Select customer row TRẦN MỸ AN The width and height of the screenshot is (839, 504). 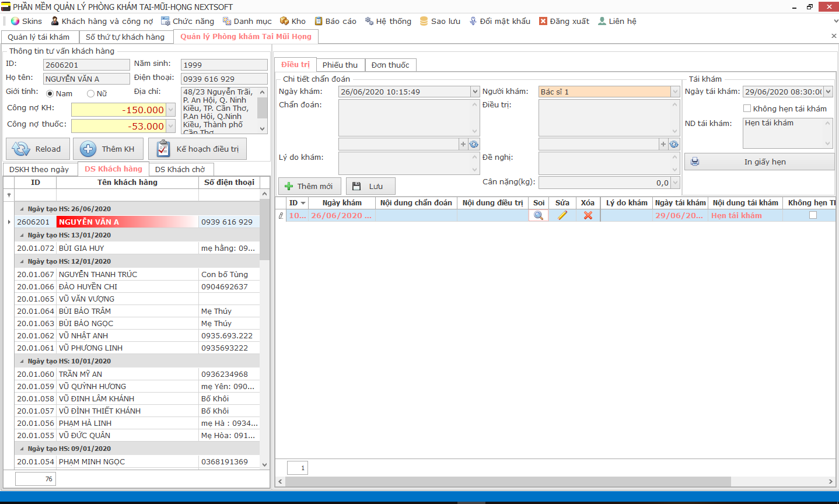[x=137, y=374]
